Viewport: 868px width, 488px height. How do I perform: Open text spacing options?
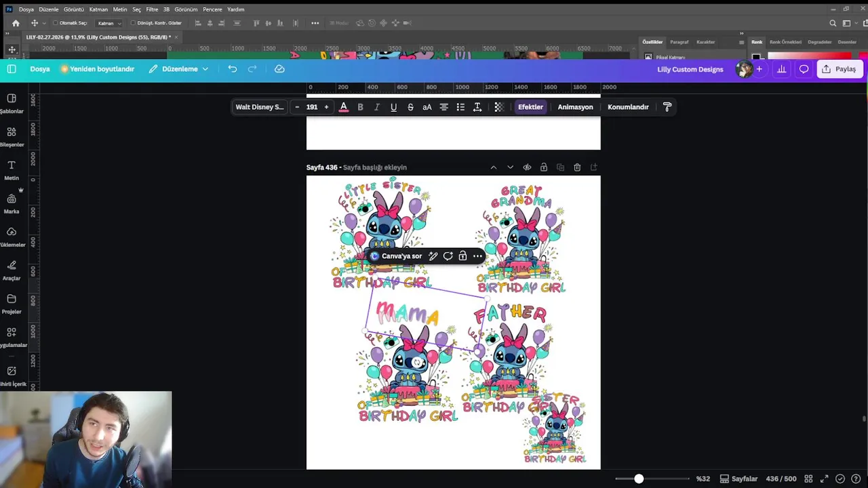(x=477, y=107)
